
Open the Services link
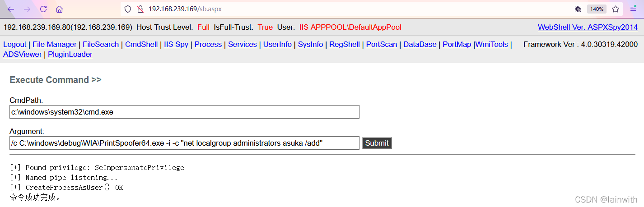coord(243,44)
